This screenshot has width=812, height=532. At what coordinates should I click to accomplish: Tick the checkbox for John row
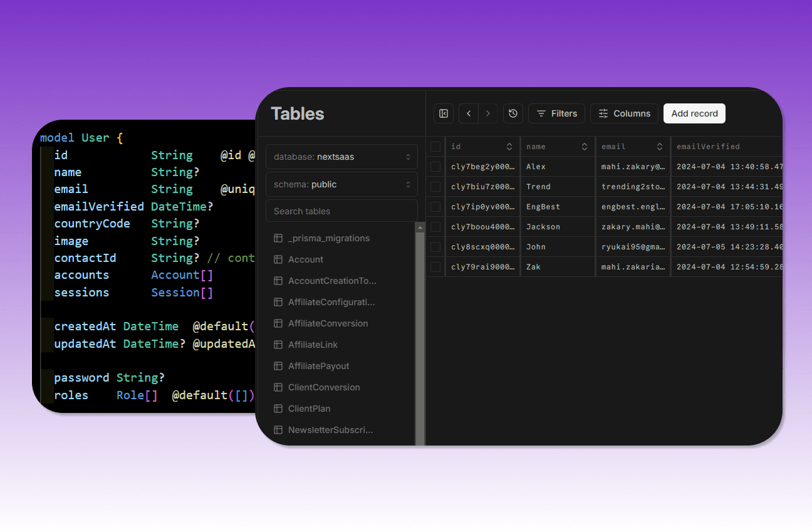point(435,247)
